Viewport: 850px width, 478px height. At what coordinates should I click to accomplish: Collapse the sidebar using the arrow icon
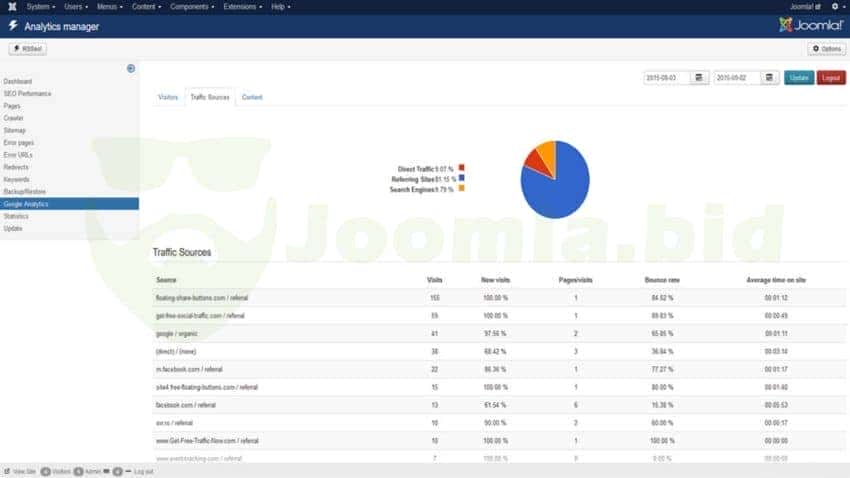pyautogui.click(x=131, y=68)
